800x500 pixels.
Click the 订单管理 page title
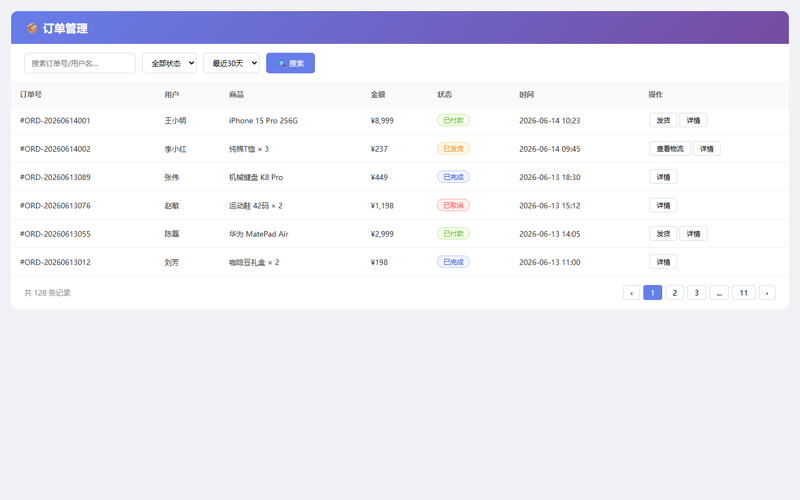pos(65,29)
